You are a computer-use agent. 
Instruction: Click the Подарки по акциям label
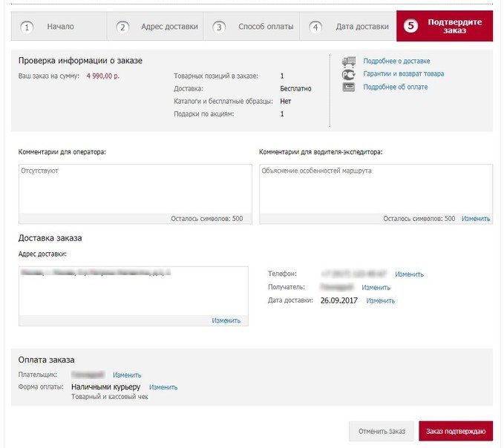(x=204, y=114)
